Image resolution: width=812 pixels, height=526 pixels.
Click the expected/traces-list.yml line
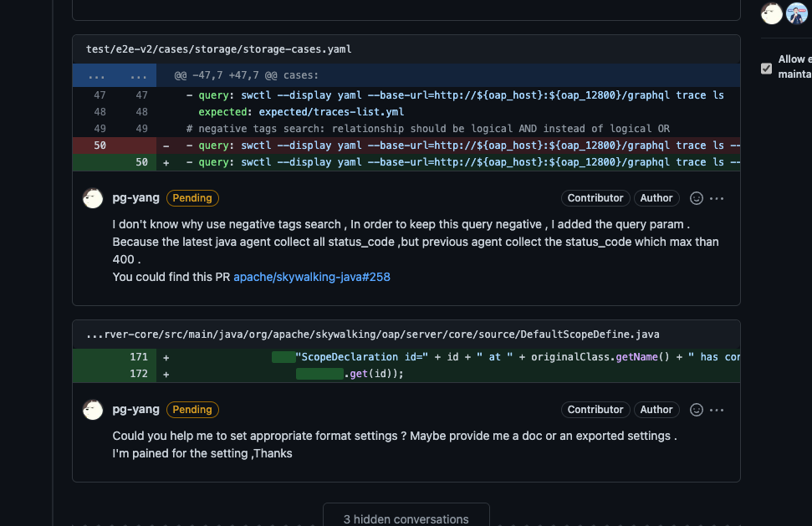[406, 112]
